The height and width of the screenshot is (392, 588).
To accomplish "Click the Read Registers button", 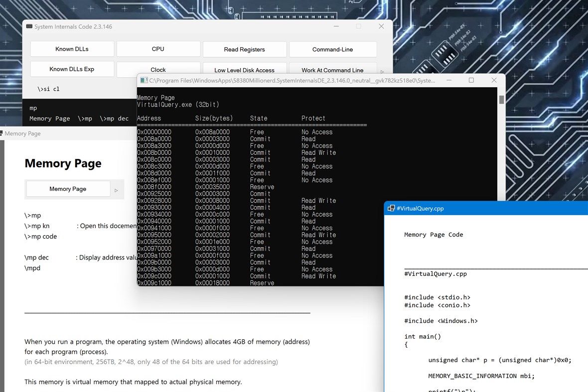I will click(x=244, y=49).
